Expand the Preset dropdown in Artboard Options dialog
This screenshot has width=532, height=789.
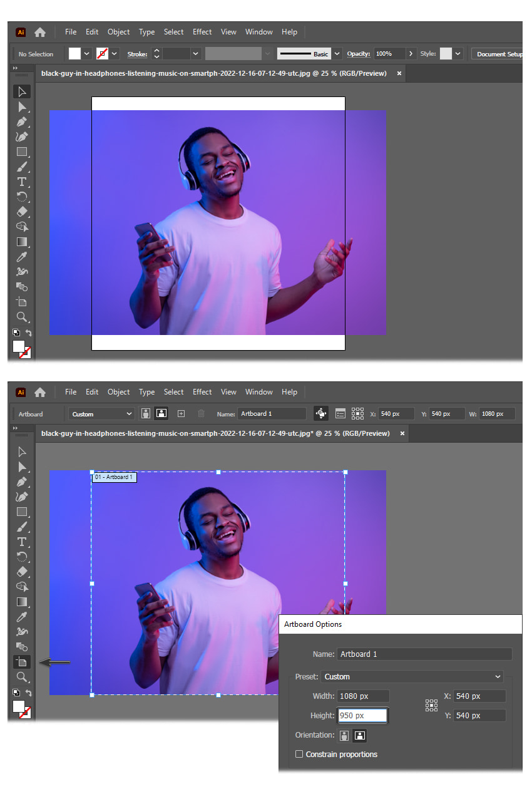[x=412, y=676]
